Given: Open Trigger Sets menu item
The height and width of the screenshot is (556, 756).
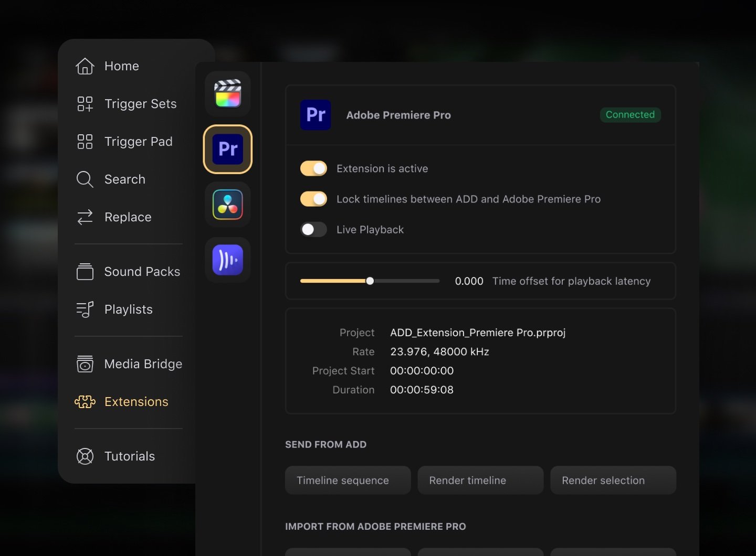Looking at the screenshot, I should (x=141, y=104).
